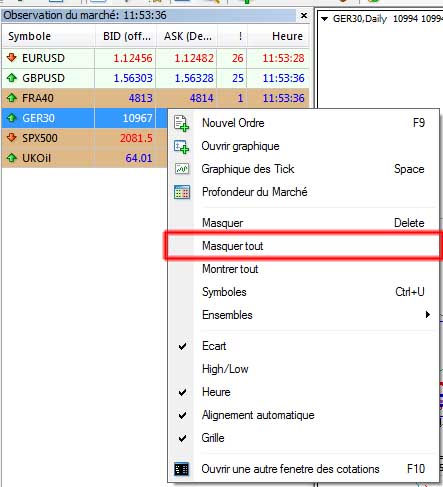
Task: Toggle Alignement automatique option
Action: [x=303, y=415]
